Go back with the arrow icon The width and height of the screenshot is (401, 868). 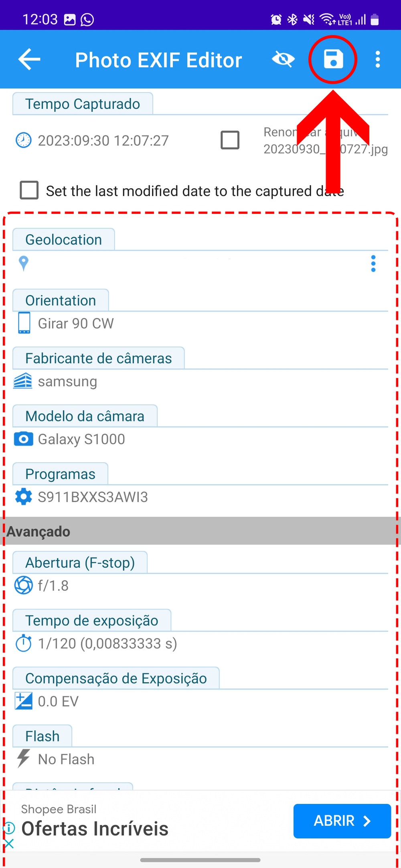(x=29, y=59)
